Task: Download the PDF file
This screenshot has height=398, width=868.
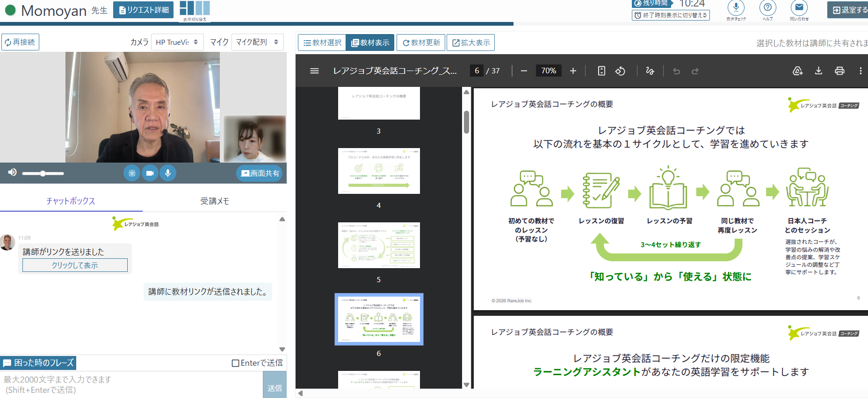Action: [818, 71]
